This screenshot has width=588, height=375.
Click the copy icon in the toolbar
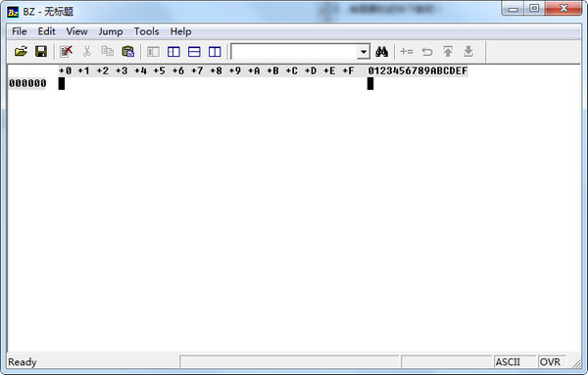point(108,51)
